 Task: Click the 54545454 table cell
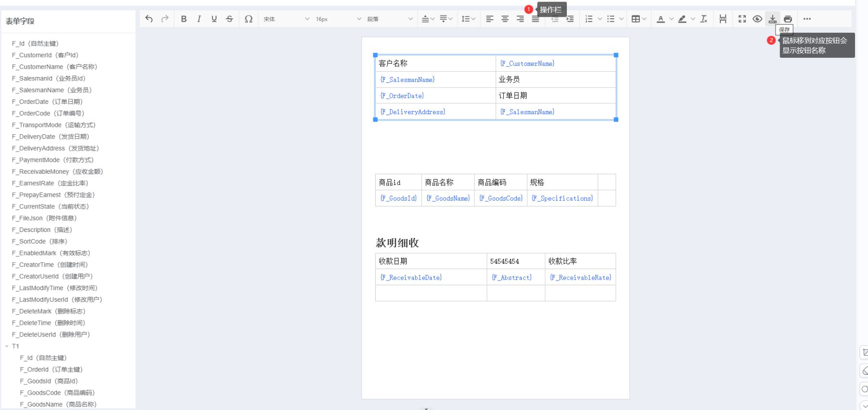coord(516,261)
